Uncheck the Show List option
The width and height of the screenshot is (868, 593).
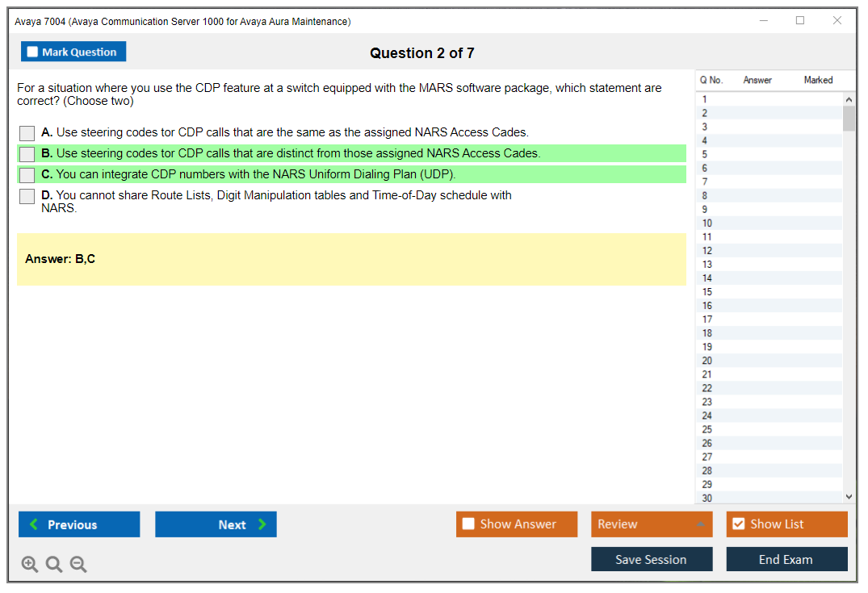[x=739, y=524]
